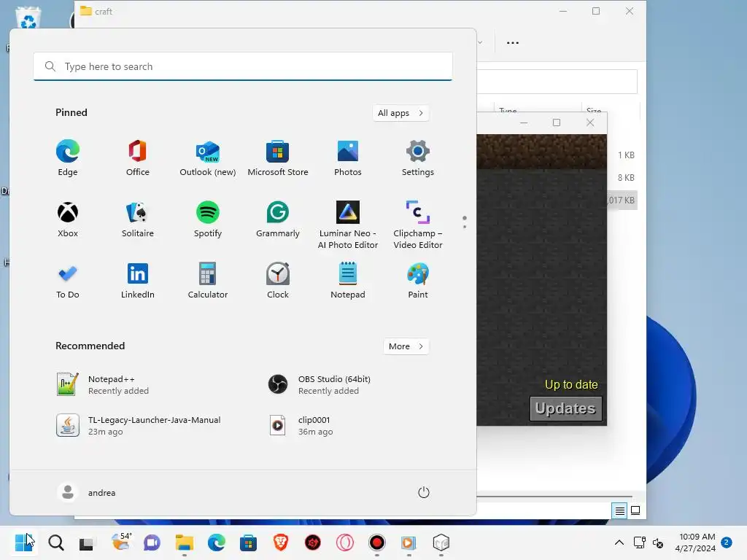The height and width of the screenshot is (560, 747).
Task: Launch Photos from pinned apps
Action: click(x=348, y=158)
